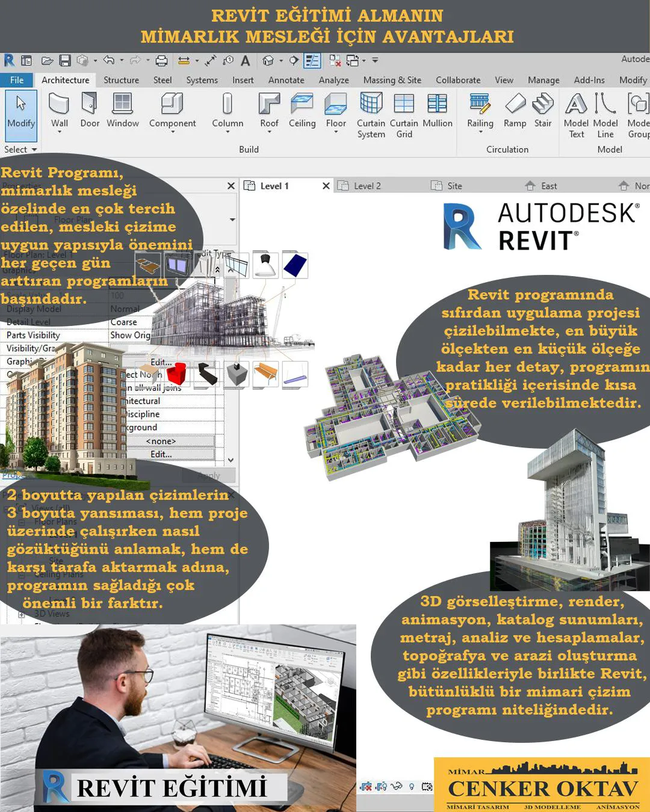Expand the Railing tool dropdown arrow
This screenshot has width=650, height=812.
point(480,132)
